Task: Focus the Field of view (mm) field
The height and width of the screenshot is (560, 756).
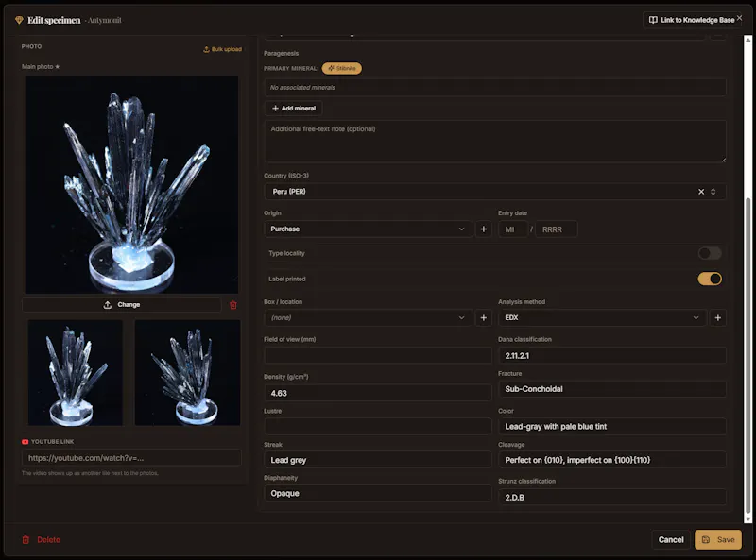Action: [x=378, y=356]
